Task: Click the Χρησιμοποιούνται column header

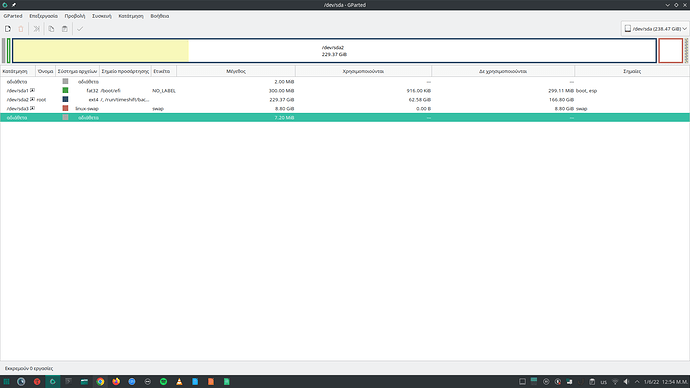Action: 363,71
